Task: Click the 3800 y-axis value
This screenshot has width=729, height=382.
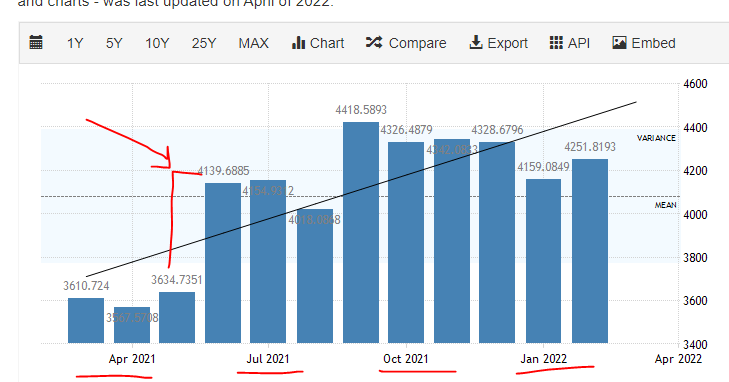Action: [695, 257]
